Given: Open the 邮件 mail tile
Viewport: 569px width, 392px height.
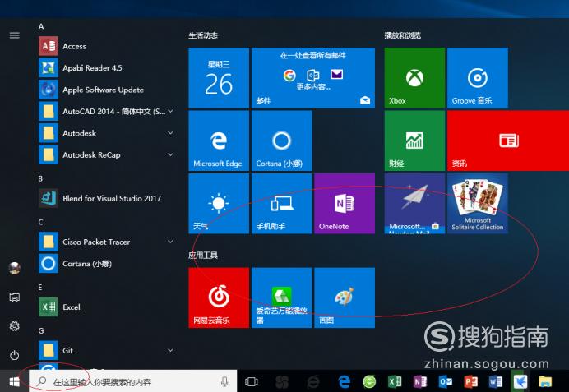Looking at the screenshot, I should 313,78.
